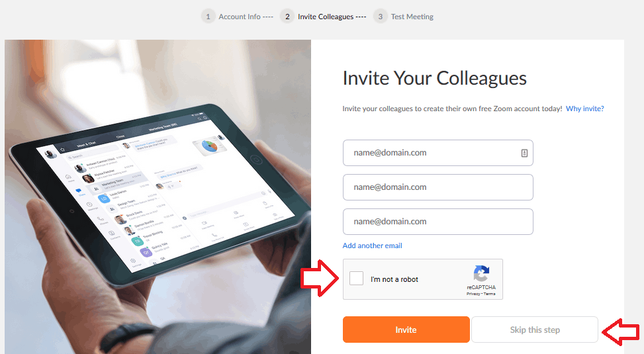644x354 pixels.
Task: Open the reCAPTCHA Privacy link
Action: (x=473, y=294)
